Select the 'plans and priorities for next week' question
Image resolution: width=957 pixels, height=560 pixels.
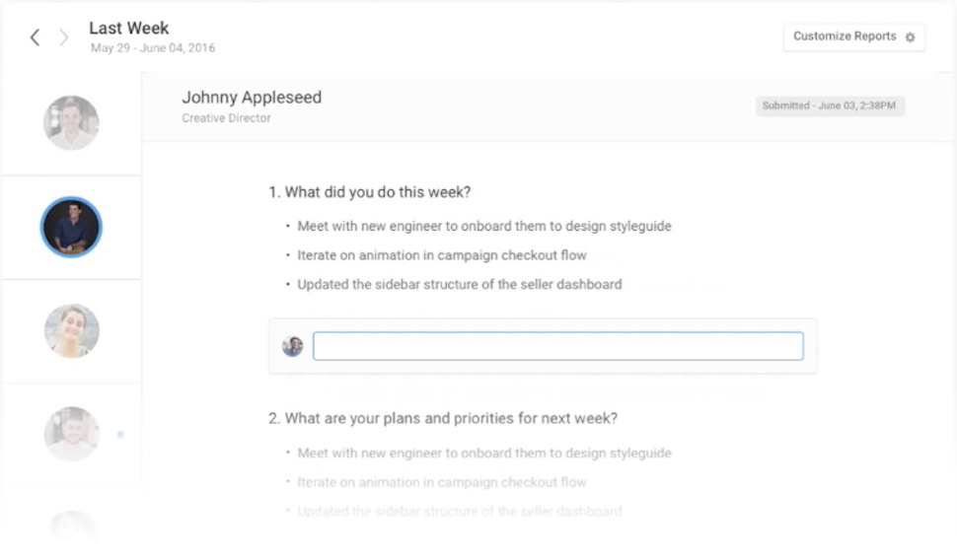[443, 418]
